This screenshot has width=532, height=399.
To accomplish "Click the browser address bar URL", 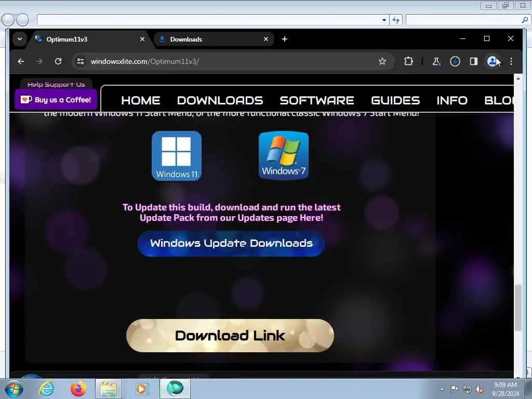I will click(x=145, y=61).
